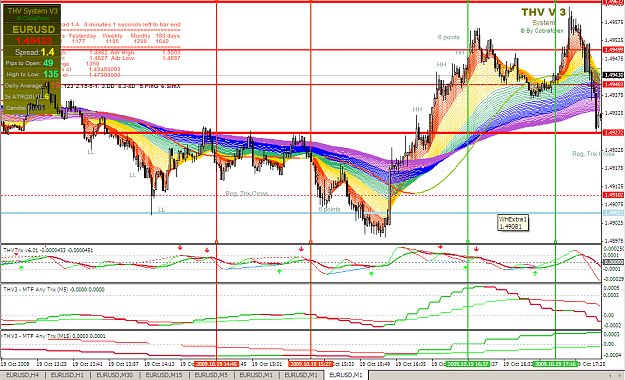Image resolution: width=625 pixels, height=380 pixels.
Task: Click the Candle timer dashboard row
Action: click(x=26, y=108)
